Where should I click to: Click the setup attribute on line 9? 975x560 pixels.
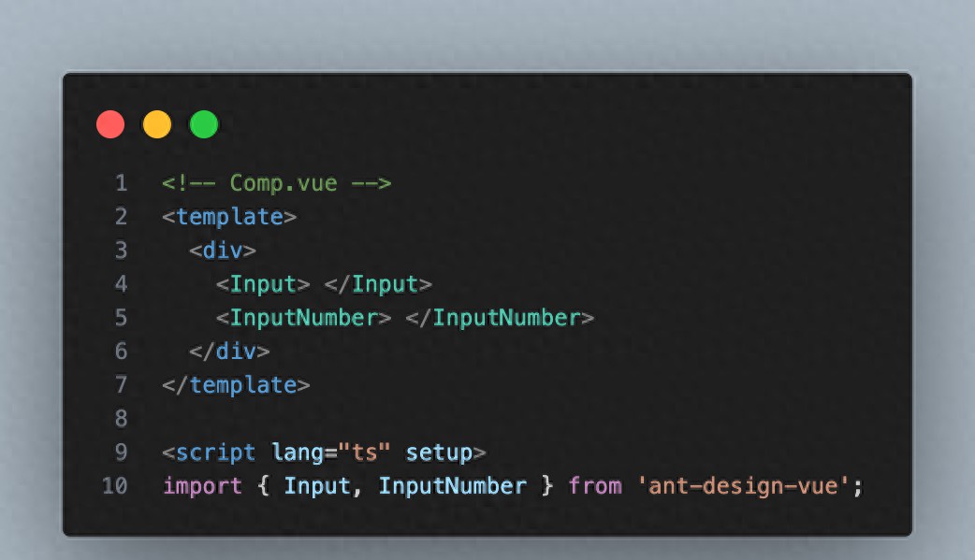439,452
